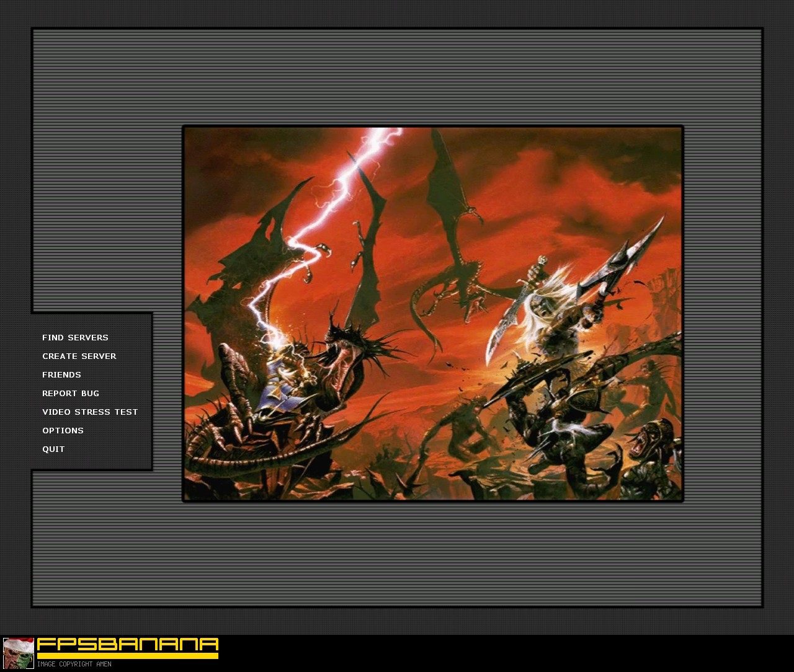Select Create Server from the menu

[79, 356]
